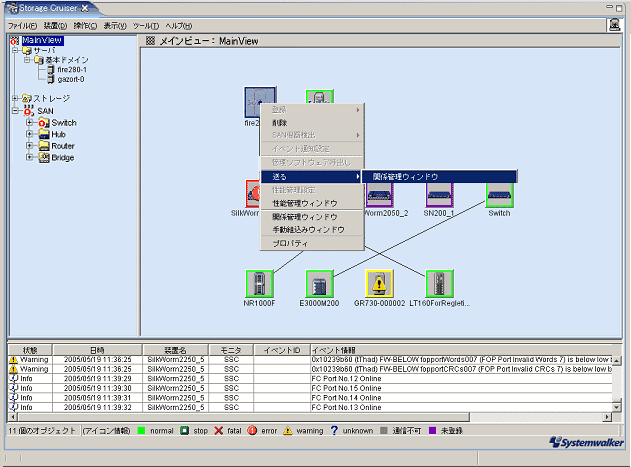Click the MainView grid icon in header

coord(151,41)
